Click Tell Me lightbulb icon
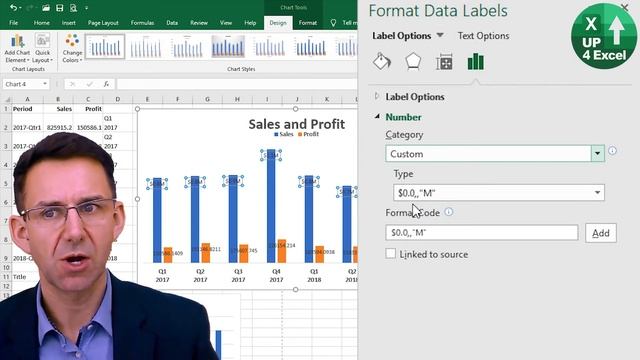 point(333,23)
